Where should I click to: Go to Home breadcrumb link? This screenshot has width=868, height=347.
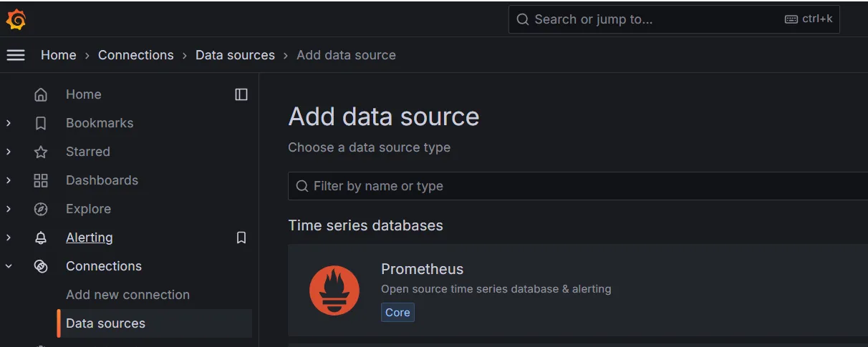[58, 55]
